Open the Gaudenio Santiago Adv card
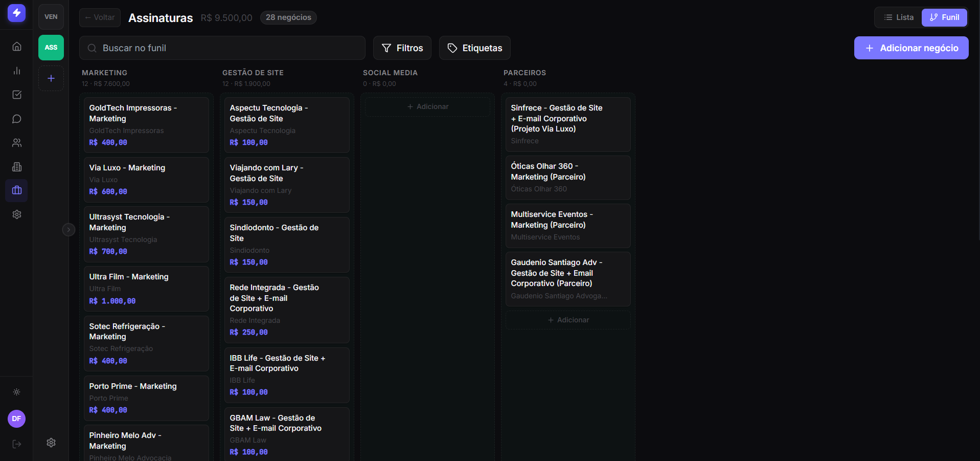 point(568,279)
